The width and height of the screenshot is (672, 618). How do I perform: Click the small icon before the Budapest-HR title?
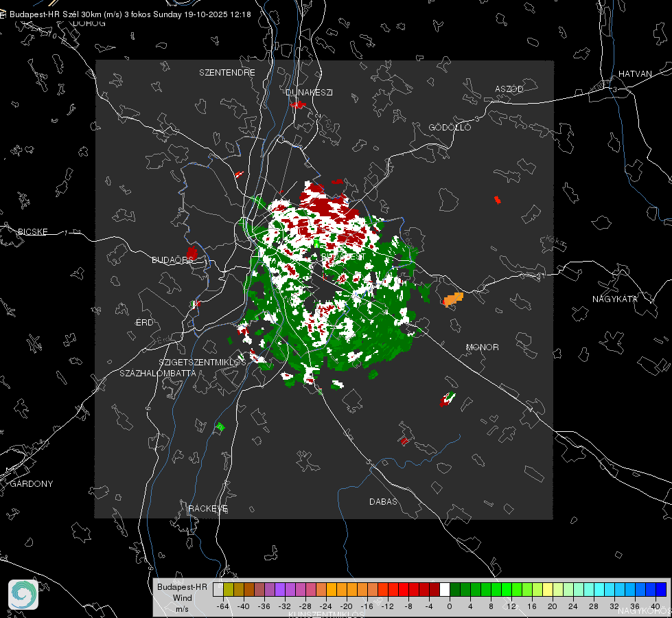pos(3,14)
